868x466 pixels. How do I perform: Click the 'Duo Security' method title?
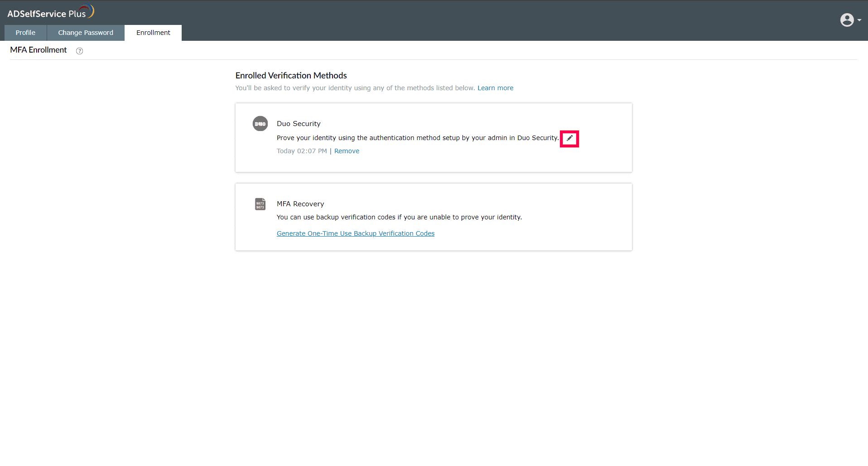tap(299, 124)
